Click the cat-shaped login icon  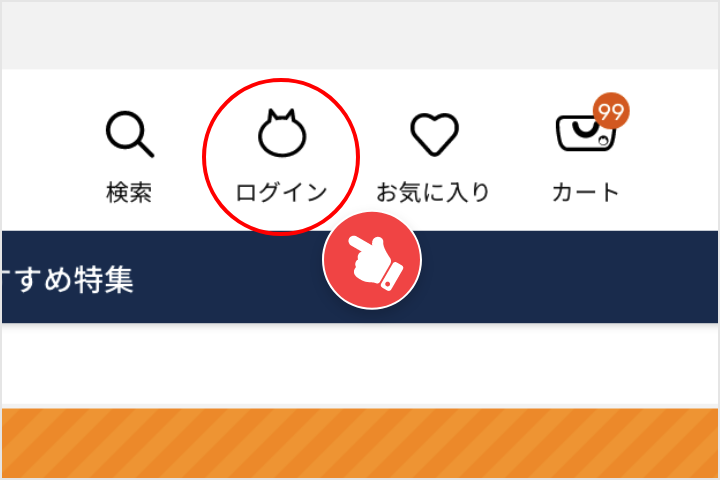(281, 133)
